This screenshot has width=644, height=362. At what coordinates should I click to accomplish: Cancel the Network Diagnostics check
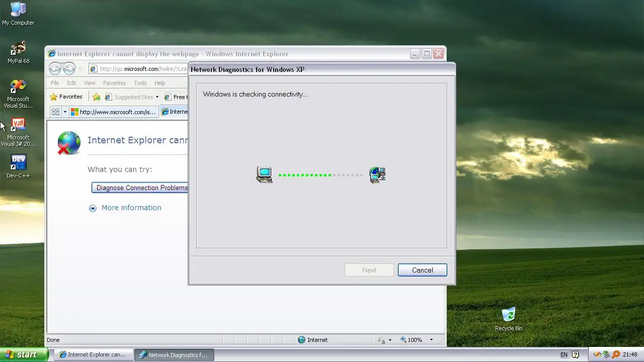pos(422,270)
